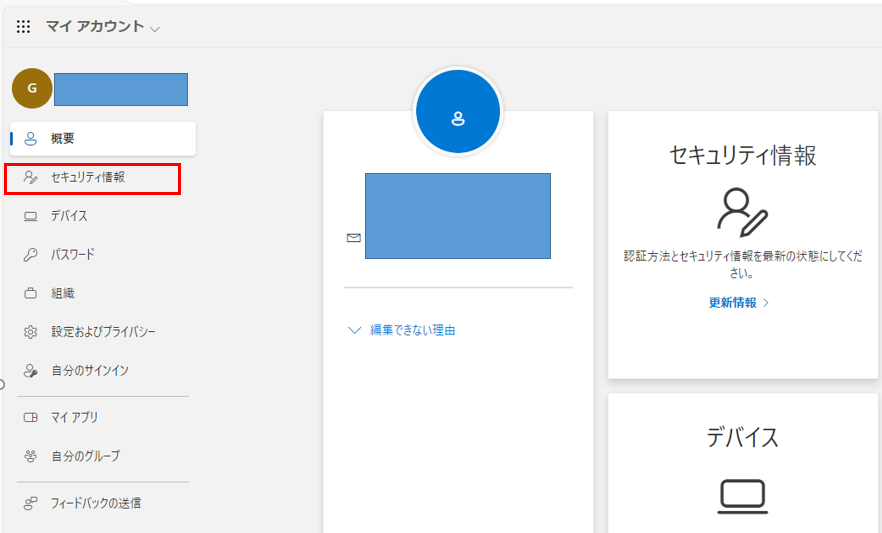Open the app launcher grid icon
Image resolution: width=882 pixels, height=533 pixels.
[23, 26]
